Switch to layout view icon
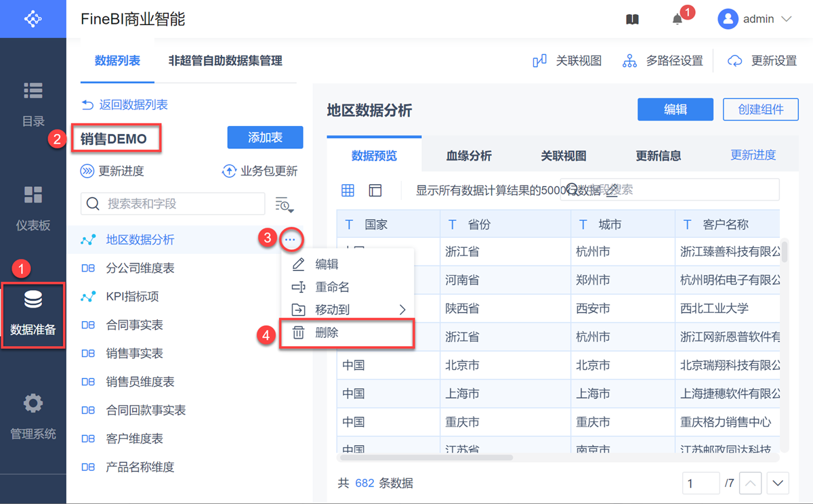This screenshot has width=813, height=504. tap(375, 190)
